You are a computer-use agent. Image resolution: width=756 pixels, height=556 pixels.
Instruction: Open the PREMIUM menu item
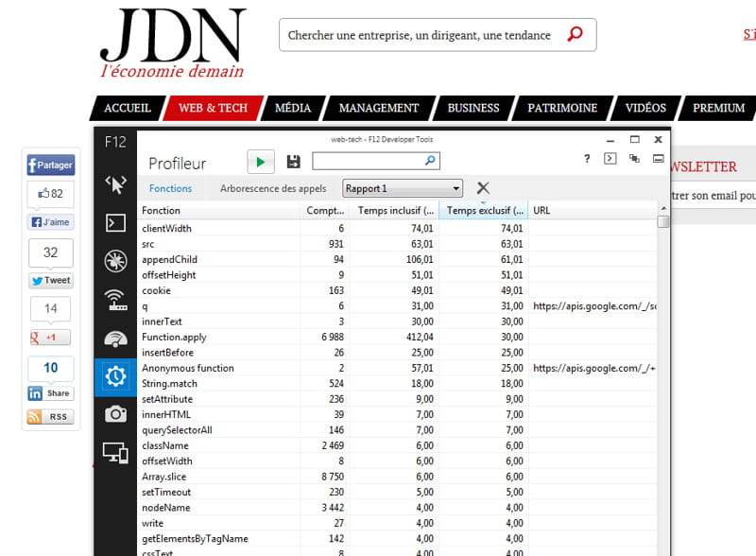(718, 108)
